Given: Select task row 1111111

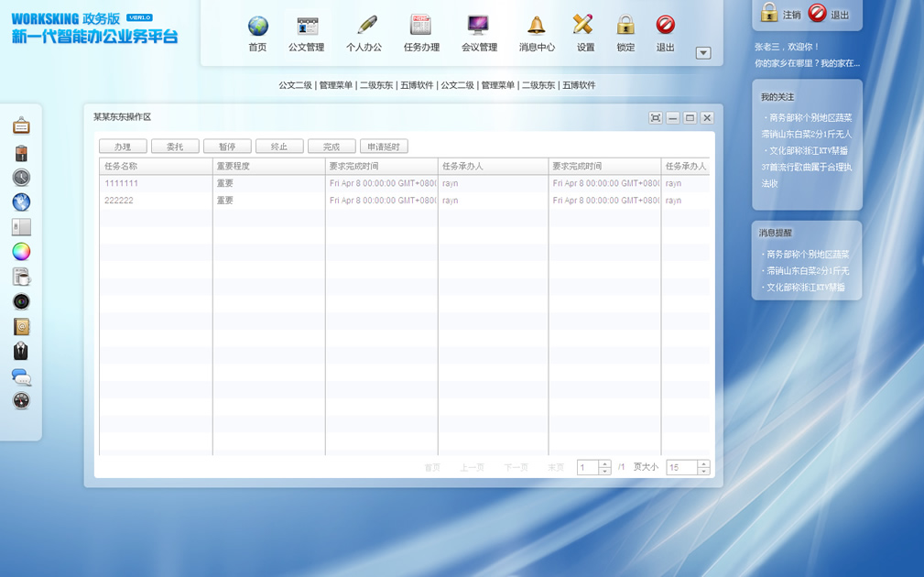Looking at the screenshot, I should pyautogui.click(x=404, y=183).
